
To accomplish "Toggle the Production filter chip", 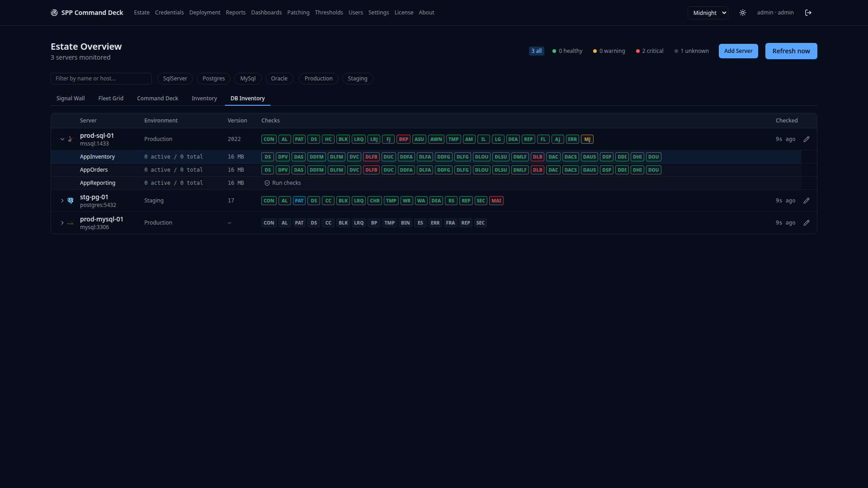I will click(319, 79).
